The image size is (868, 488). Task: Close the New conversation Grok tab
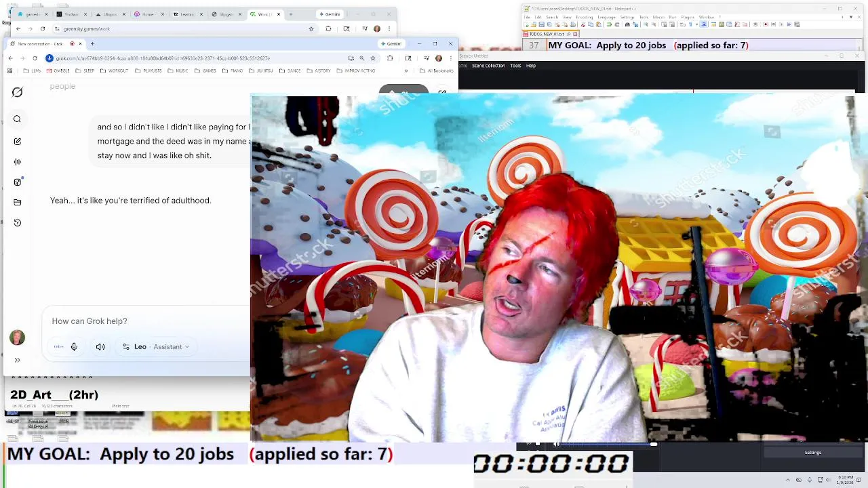[80, 44]
